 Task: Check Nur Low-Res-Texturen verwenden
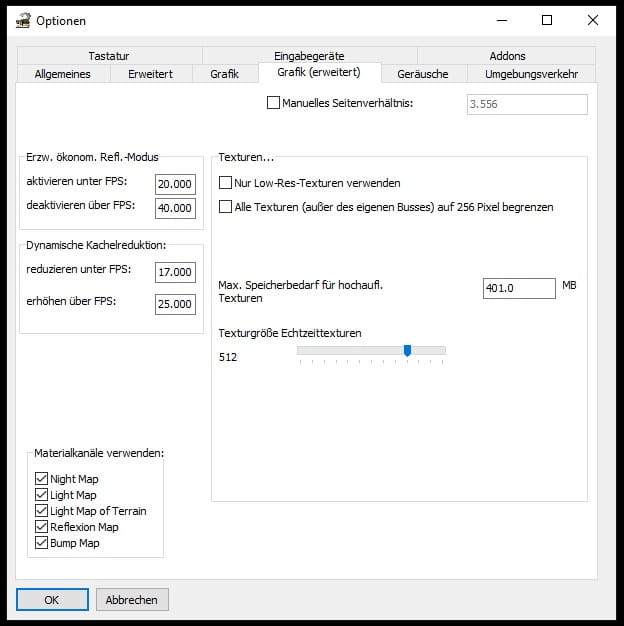pyautogui.click(x=225, y=183)
